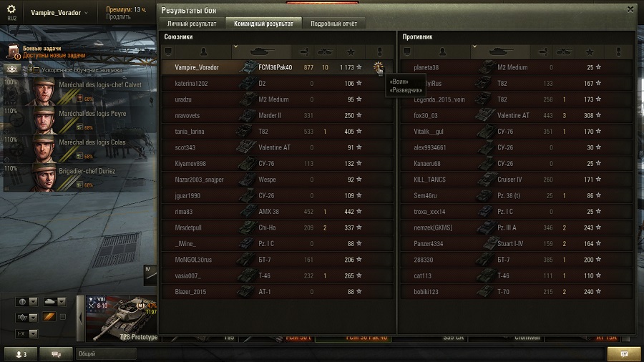Switch to Личный результат tab
Viewport: 644px width, 362px height.
tap(192, 24)
